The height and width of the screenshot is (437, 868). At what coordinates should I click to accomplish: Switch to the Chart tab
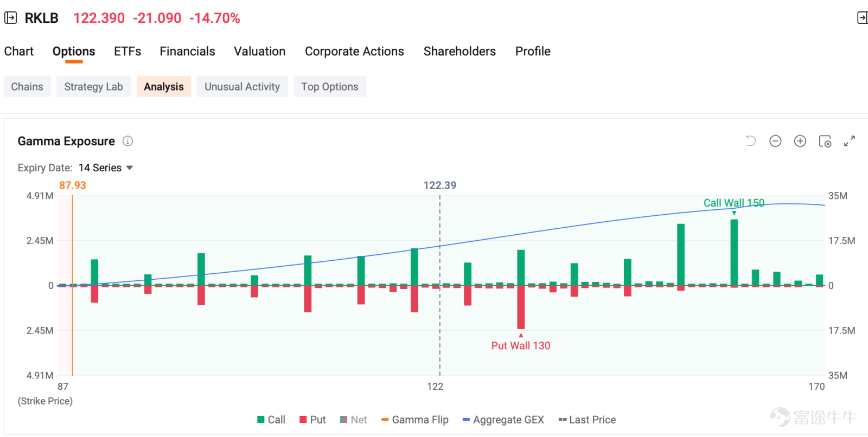[x=19, y=52]
